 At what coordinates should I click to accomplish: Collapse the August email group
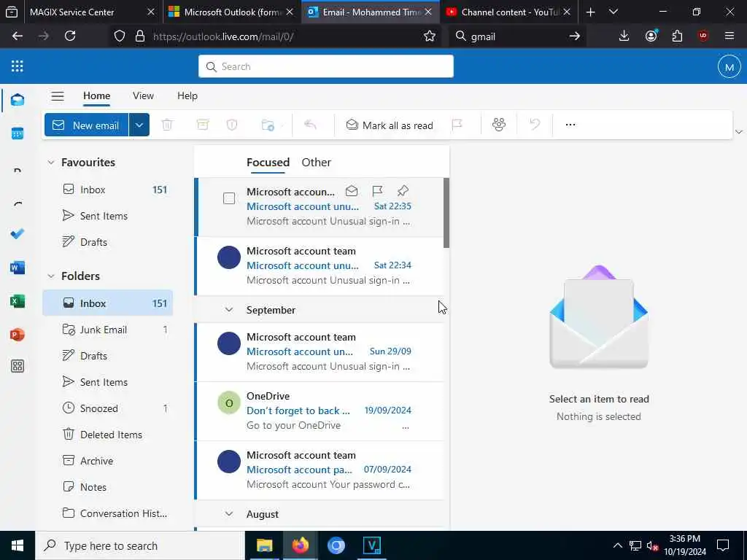[229, 514]
